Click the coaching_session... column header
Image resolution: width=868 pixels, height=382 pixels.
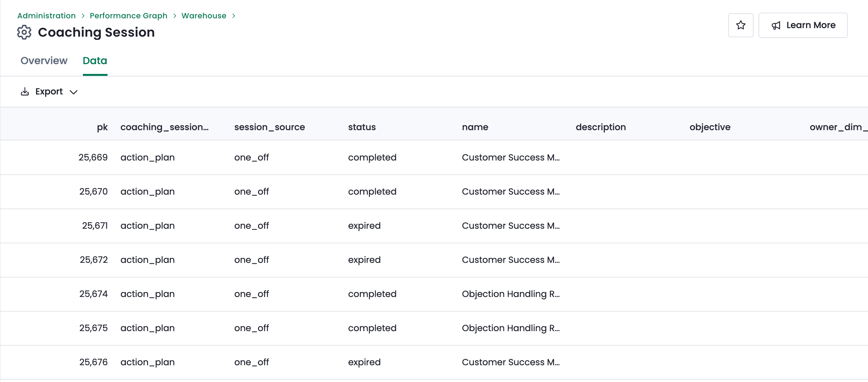click(x=164, y=127)
